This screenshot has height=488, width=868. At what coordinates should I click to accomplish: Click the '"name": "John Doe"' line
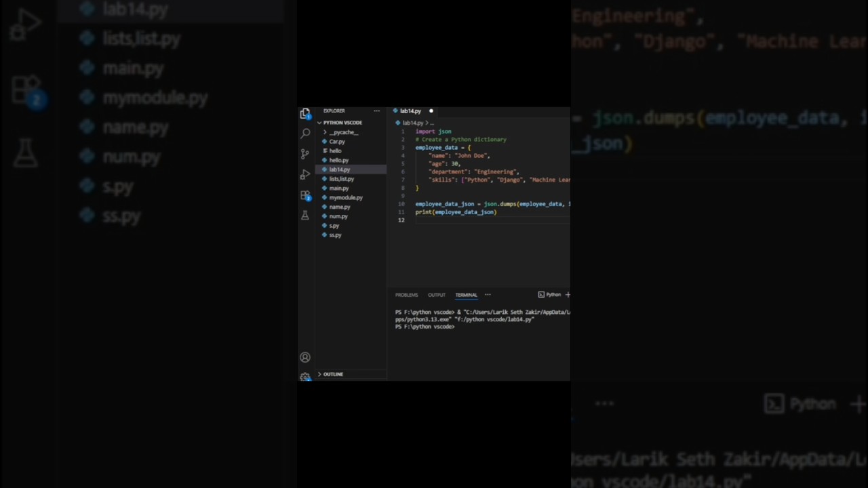click(x=459, y=156)
